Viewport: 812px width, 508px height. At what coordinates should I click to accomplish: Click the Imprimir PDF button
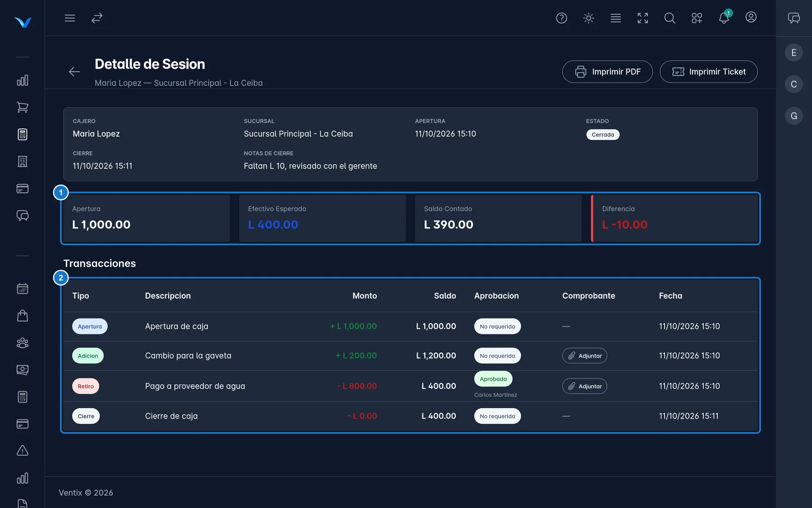click(607, 72)
